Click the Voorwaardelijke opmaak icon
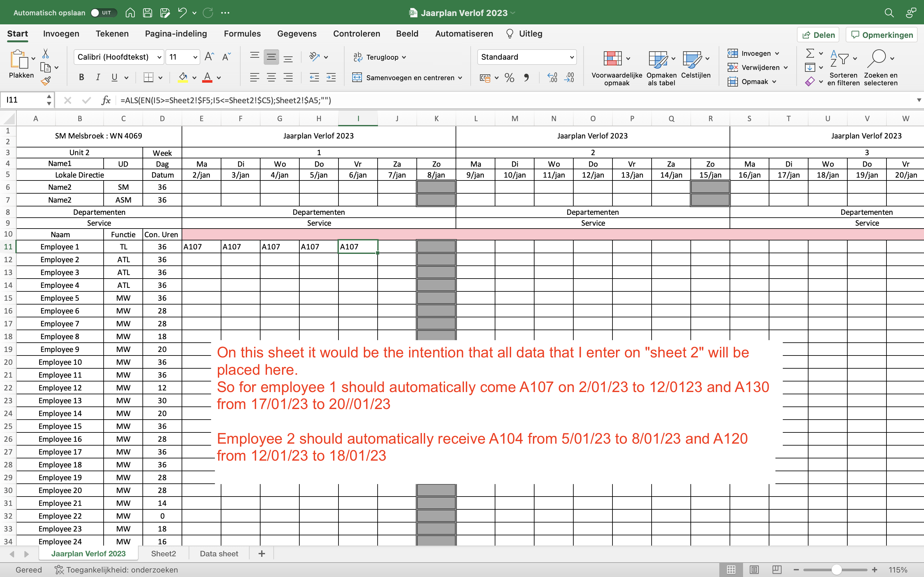924x577 pixels. pyautogui.click(x=612, y=59)
